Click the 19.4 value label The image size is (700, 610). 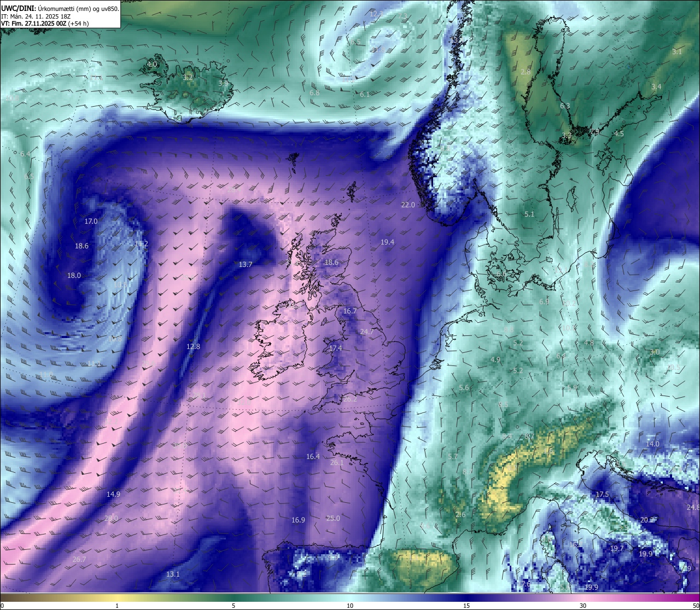click(387, 242)
